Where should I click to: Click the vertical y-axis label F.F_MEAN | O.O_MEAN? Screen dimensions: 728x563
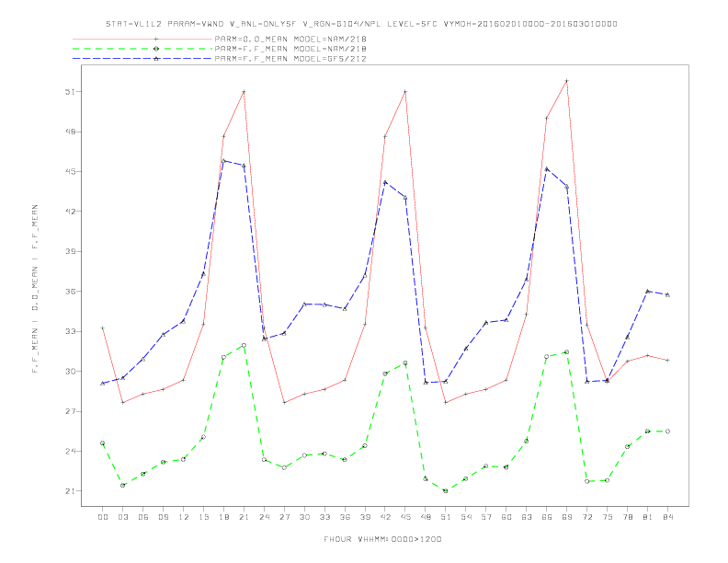[35, 289]
